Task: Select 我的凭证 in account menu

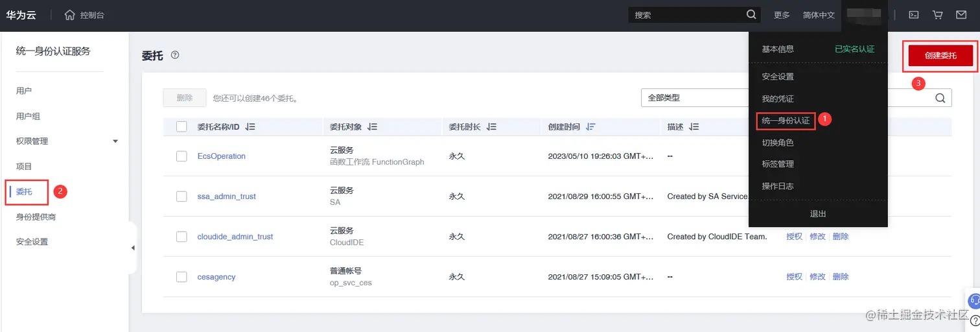Action: click(x=778, y=99)
